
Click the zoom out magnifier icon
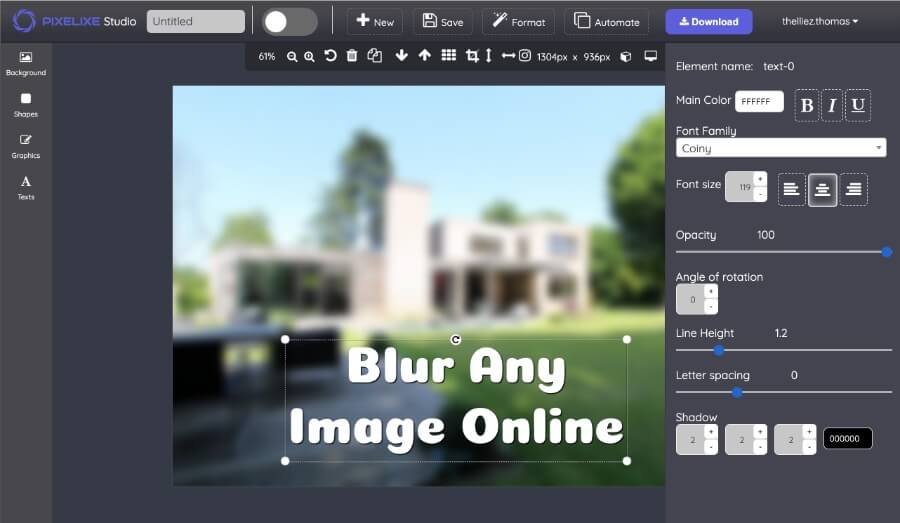coord(292,57)
